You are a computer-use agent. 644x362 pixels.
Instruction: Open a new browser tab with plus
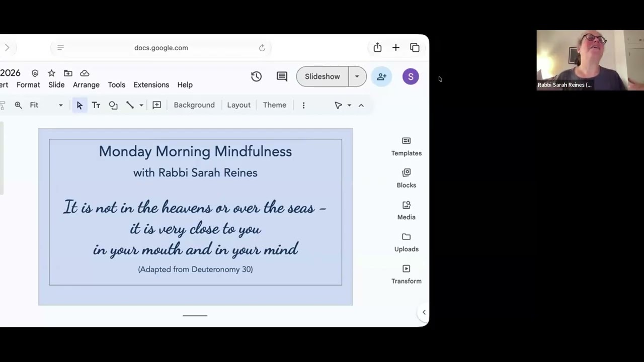[396, 48]
